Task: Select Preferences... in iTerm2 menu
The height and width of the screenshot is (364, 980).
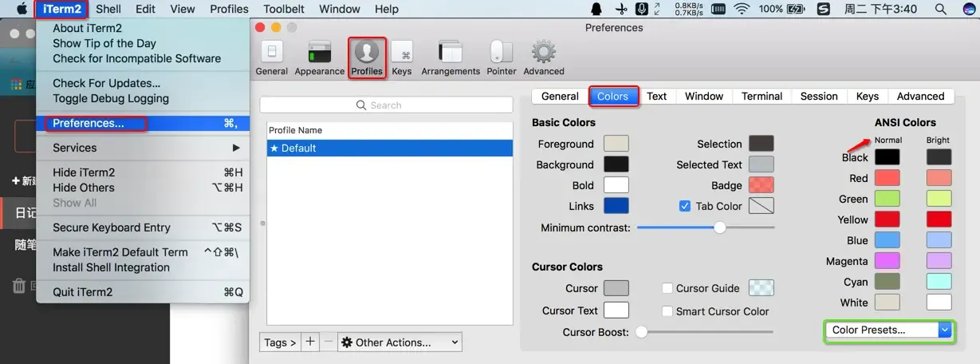Action: (x=143, y=123)
